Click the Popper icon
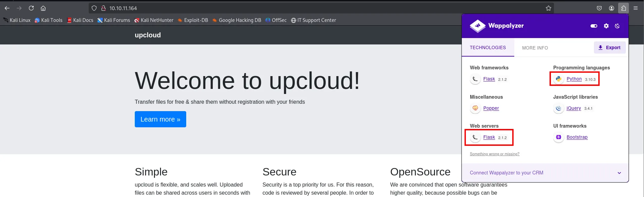 [475, 108]
